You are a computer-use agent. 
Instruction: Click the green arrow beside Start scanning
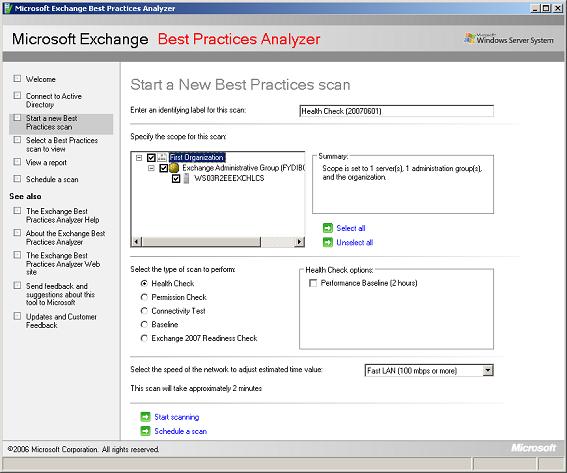pyautogui.click(x=145, y=417)
